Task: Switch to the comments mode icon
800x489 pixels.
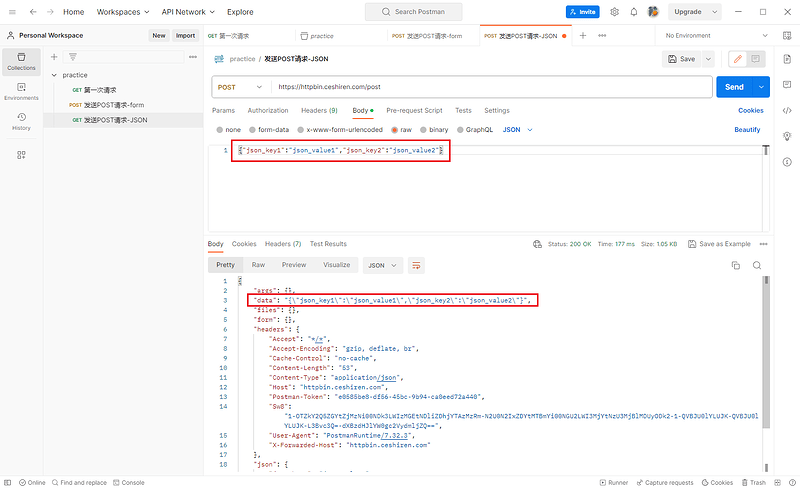Action: pyautogui.click(x=756, y=59)
